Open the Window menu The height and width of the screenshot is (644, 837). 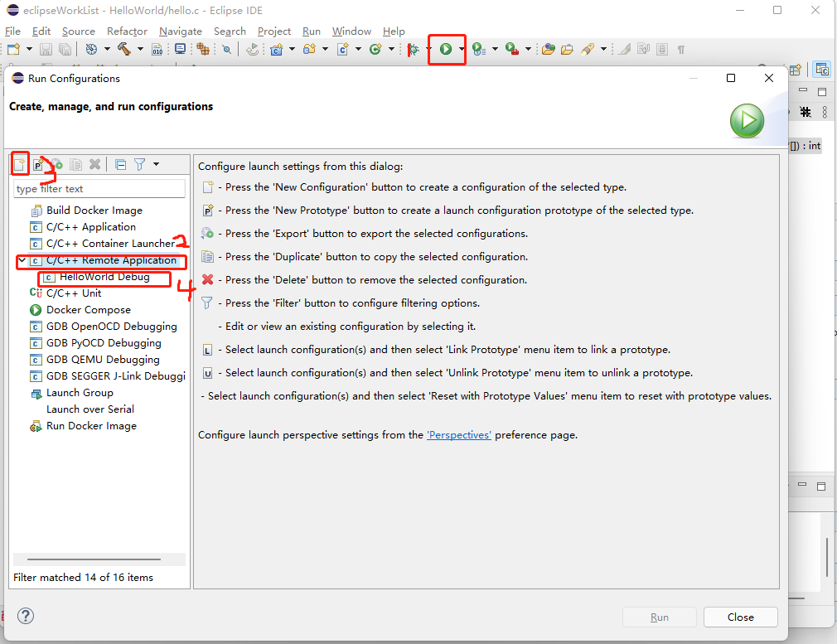pos(351,31)
